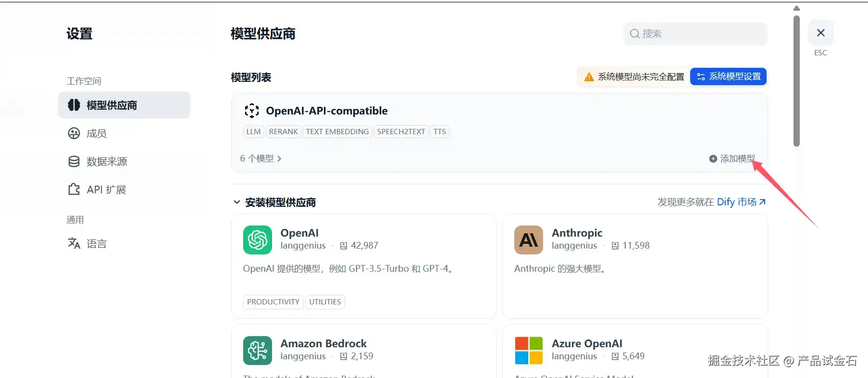868x378 pixels.
Task: Click the settings panel vertical scrollbar
Action: 796,81
